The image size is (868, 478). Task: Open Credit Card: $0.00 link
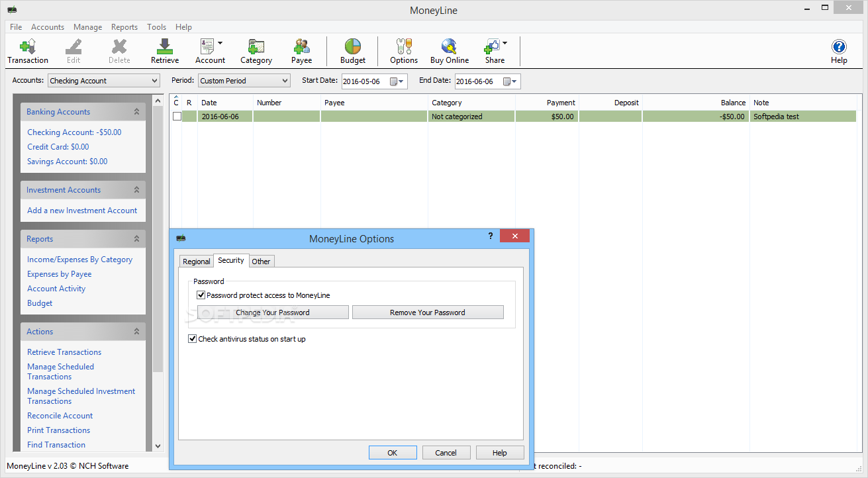[58, 147]
